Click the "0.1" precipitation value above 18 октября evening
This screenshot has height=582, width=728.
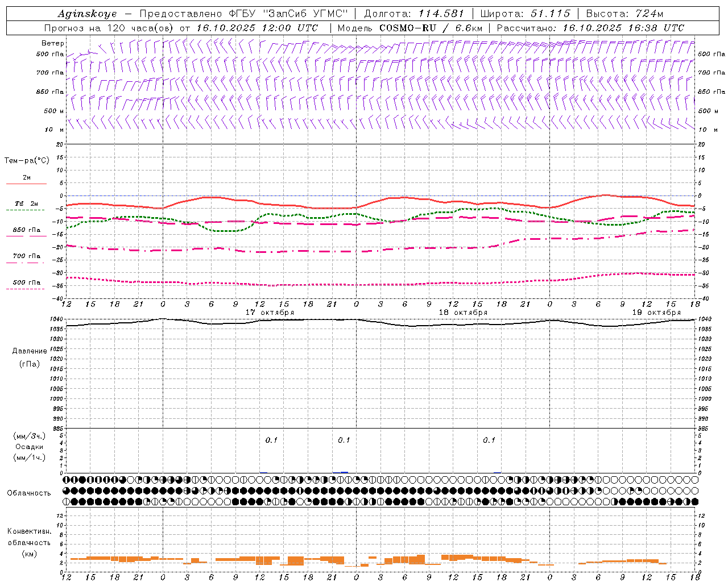(x=489, y=440)
